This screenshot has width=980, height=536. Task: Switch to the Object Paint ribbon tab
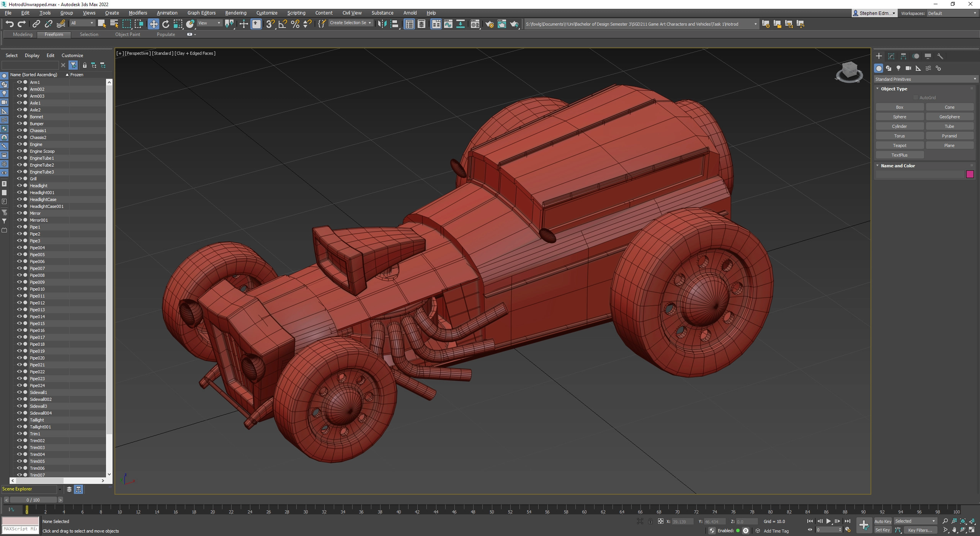coord(127,34)
